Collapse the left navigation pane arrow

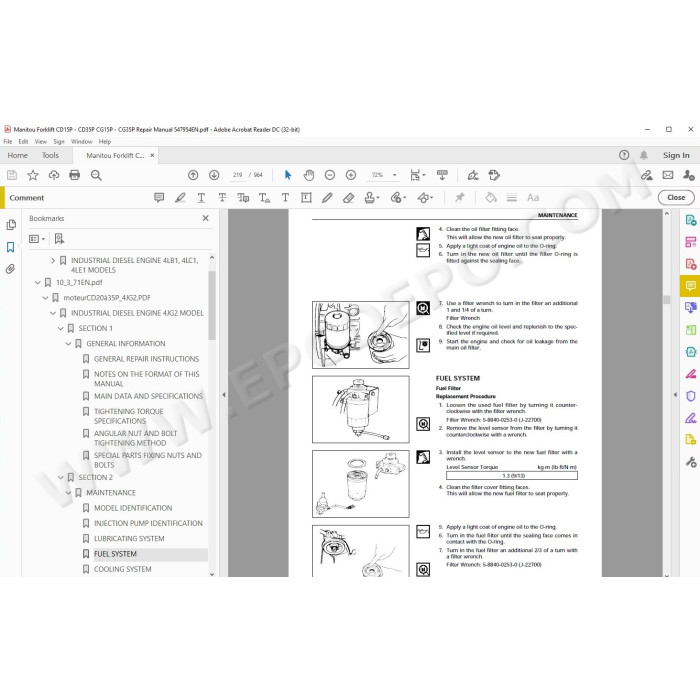[224, 395]
